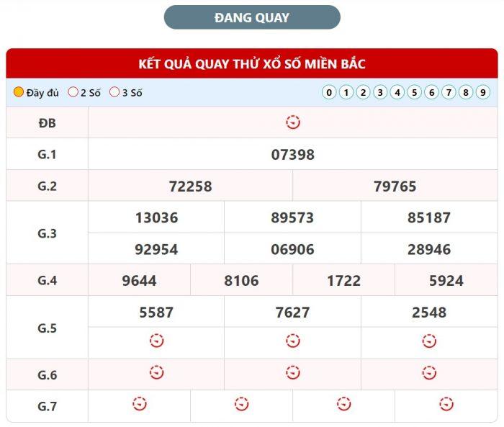Image resolution: width=504 pixels, height=427 pixels.
Task: Click the spinner below 7627 in G.5
Action: pyautogui.click(x=293, y=341)
